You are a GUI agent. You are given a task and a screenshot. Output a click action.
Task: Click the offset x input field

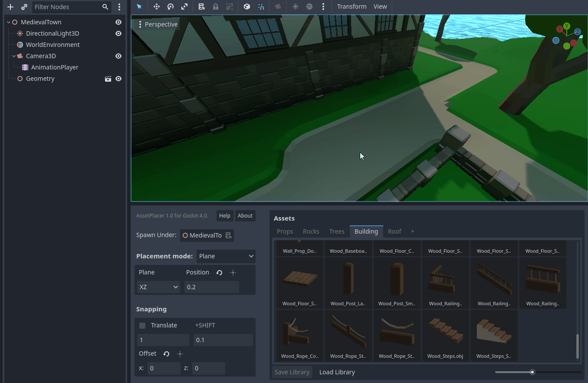pos(164,368)
